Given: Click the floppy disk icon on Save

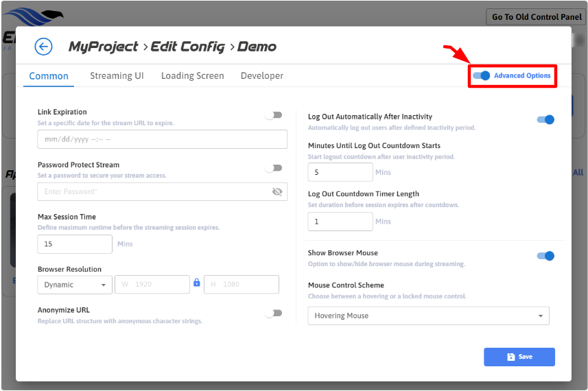Looking at the screenshot, I should coord(510,357).
